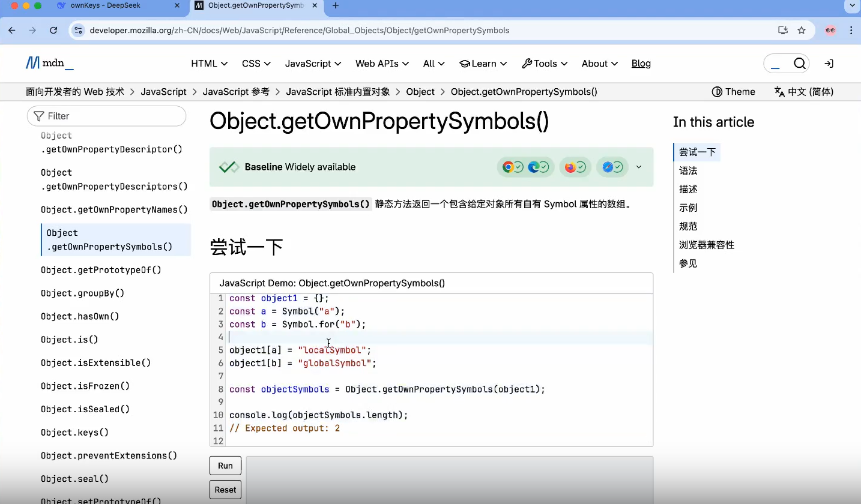This screenshot has width=861, height=504.
Task: Click breadcrumb 面向开发者的 Web 技术
Action: coord(75,92)
